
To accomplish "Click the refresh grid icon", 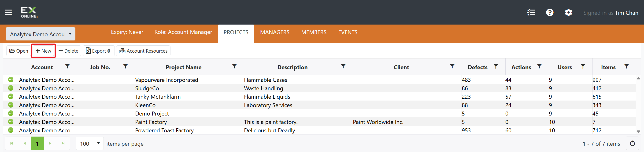I will (632, 144).
